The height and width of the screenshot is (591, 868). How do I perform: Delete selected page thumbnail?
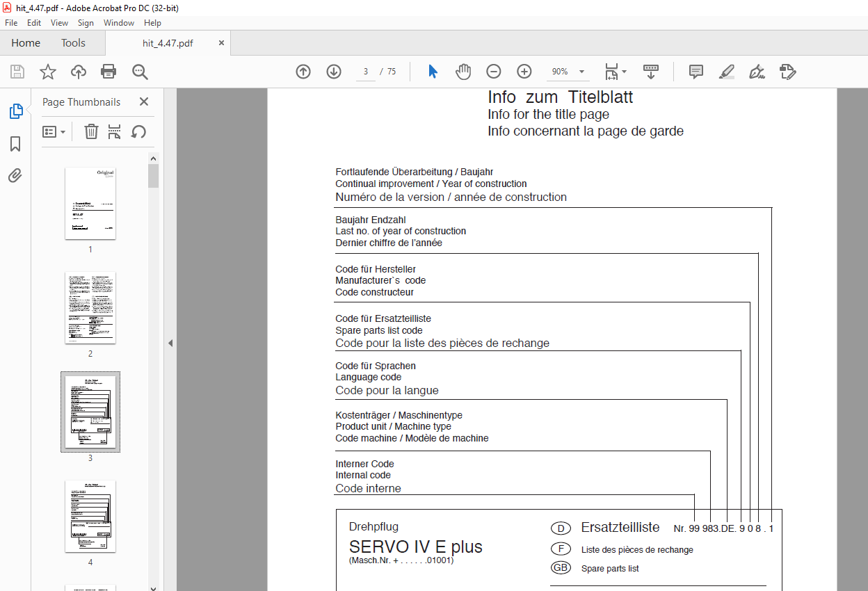tap(91, 131)
